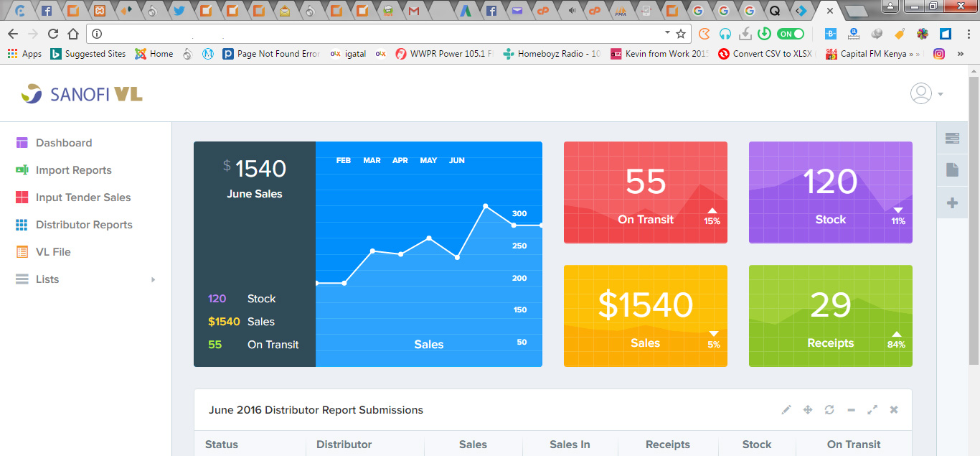
Task: Expand the Lists submenu arrow
Action: 153,279
